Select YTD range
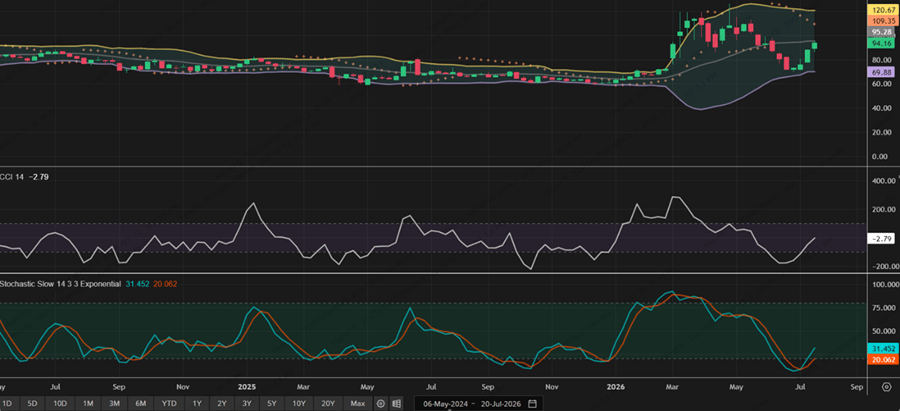 (x=169, y=404)
